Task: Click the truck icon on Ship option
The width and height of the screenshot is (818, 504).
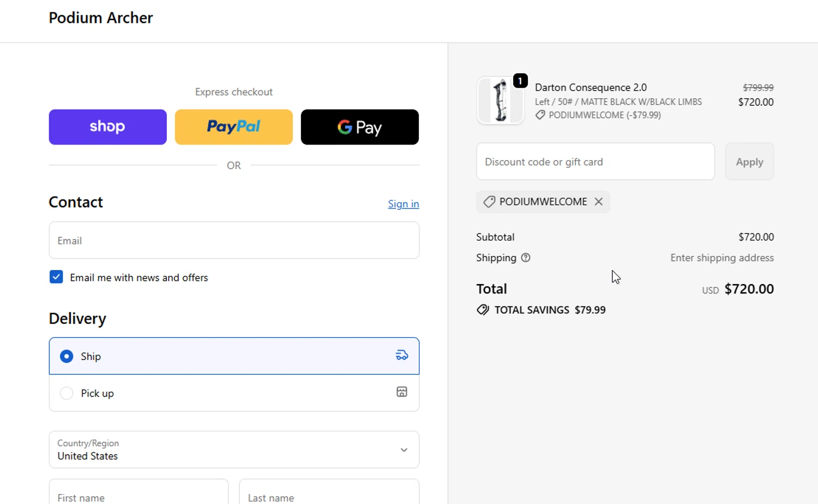Action: pos(402,356)
